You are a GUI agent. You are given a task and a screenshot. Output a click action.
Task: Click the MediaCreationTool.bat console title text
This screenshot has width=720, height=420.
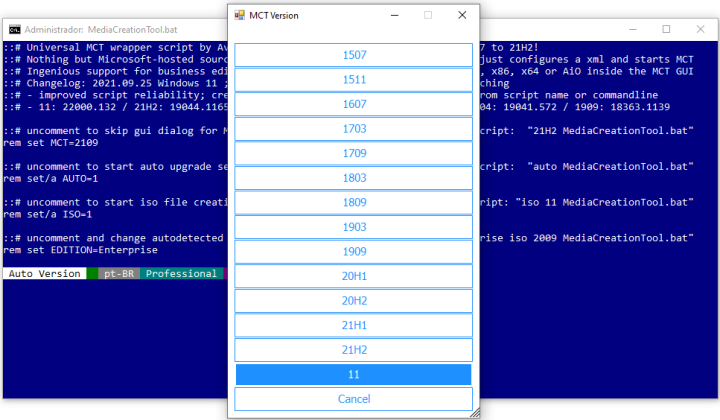[101, 30]
